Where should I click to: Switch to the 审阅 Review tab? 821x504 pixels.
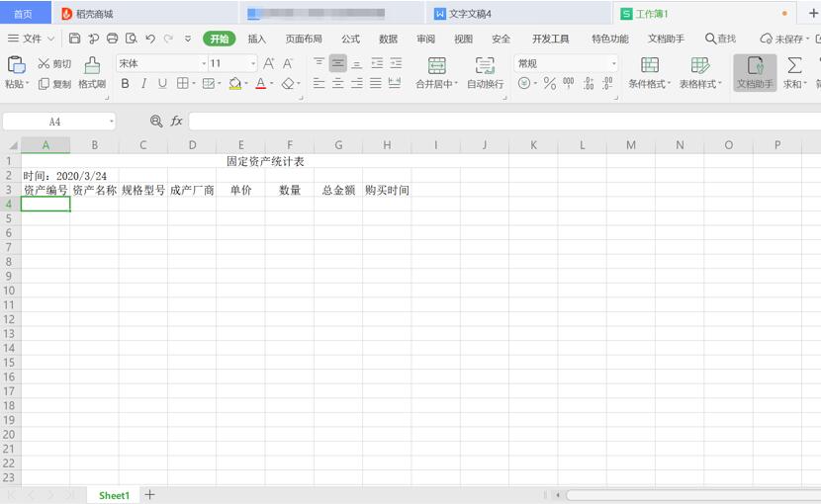click(x=425, y=39)
